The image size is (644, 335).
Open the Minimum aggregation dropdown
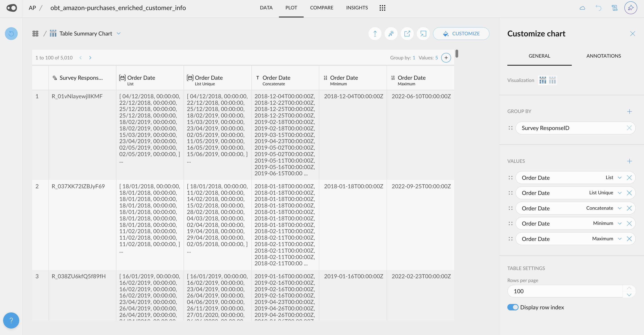pos(619,223)
